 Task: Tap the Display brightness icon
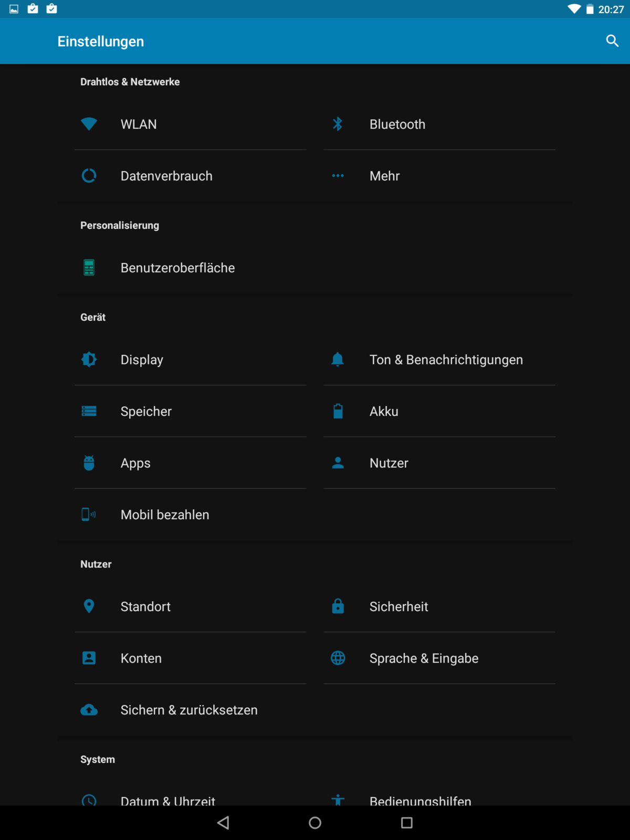point(89,360)
